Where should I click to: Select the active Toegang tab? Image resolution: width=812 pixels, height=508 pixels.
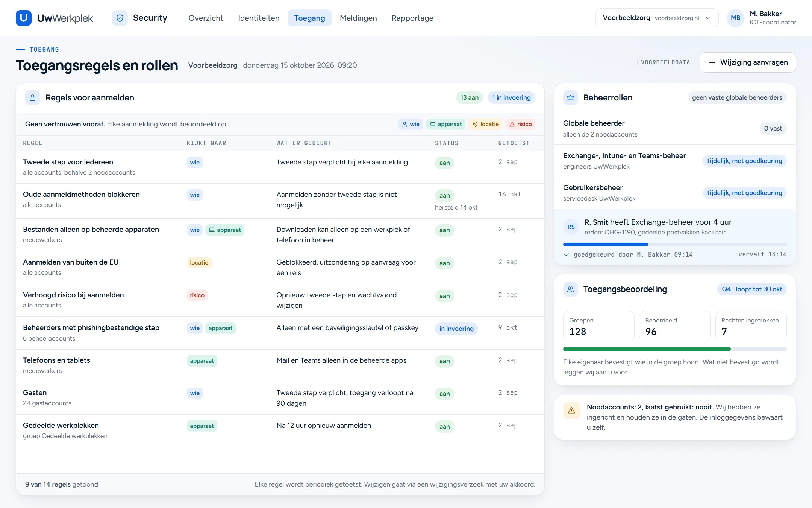[x=309, y=18]
